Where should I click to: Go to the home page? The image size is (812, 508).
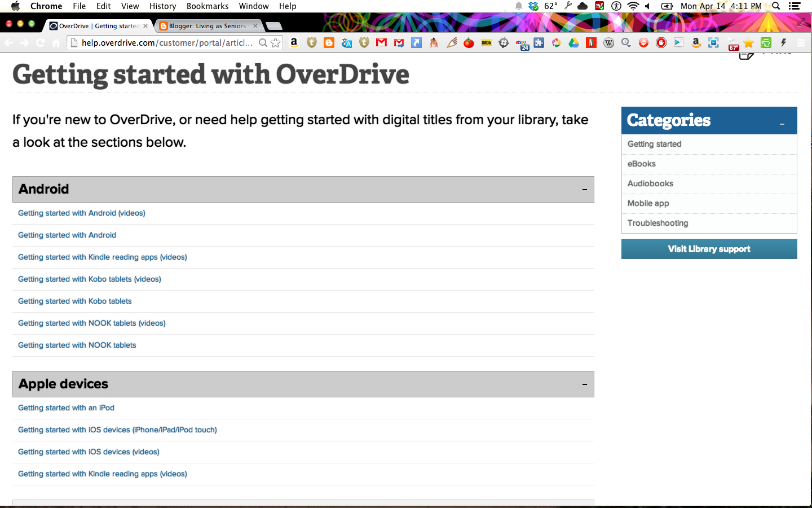tap(56, 43)
